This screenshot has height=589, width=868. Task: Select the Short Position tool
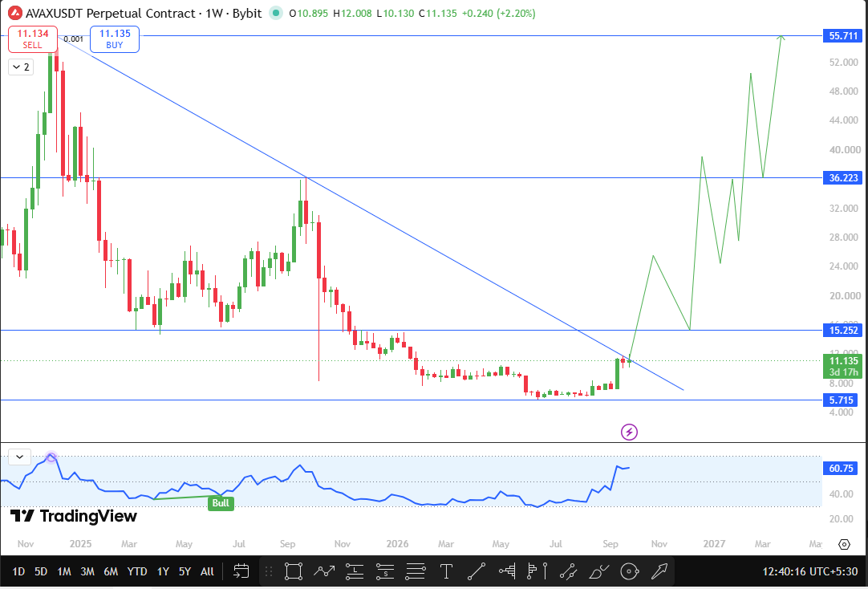(385, 571)
